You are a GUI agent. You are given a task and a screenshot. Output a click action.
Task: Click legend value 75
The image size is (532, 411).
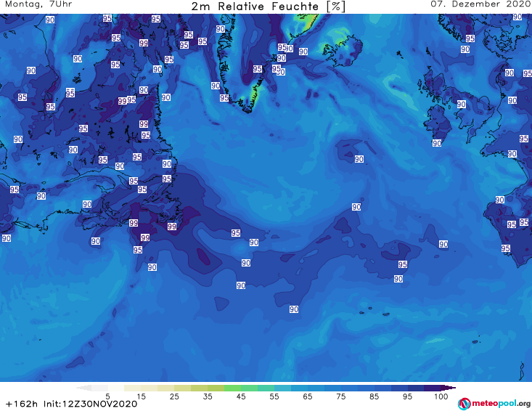340,396
